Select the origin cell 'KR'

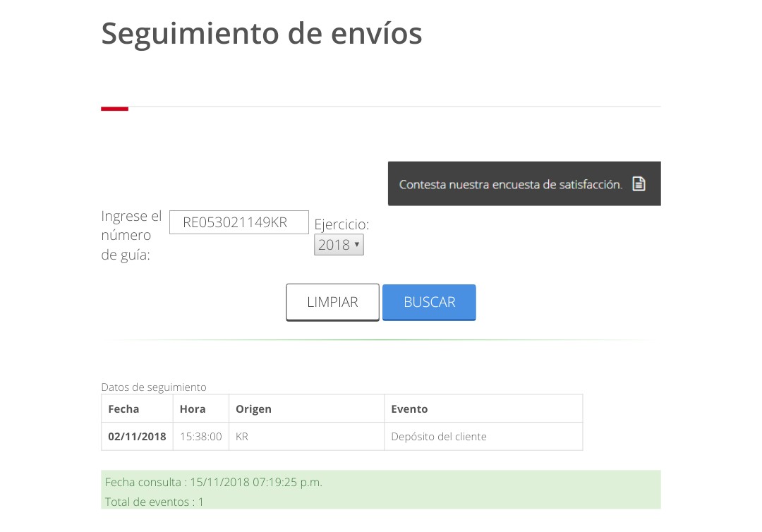(307, 436)
